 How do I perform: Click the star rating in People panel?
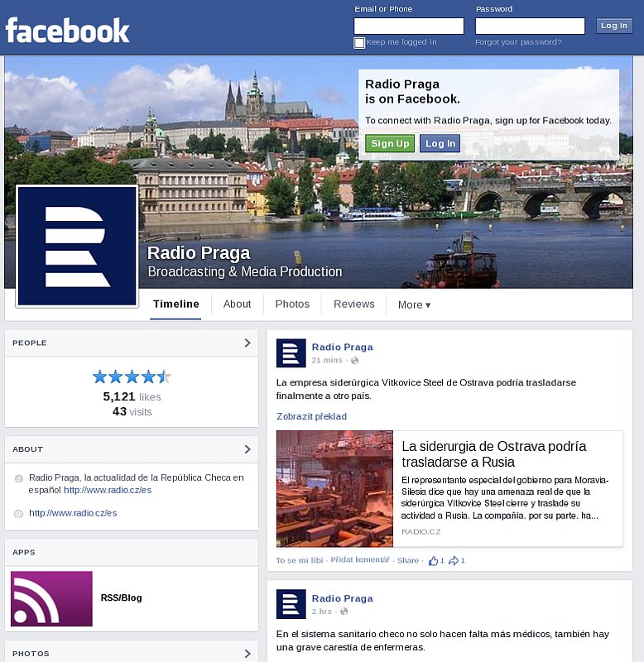click(x=132, y=377)
